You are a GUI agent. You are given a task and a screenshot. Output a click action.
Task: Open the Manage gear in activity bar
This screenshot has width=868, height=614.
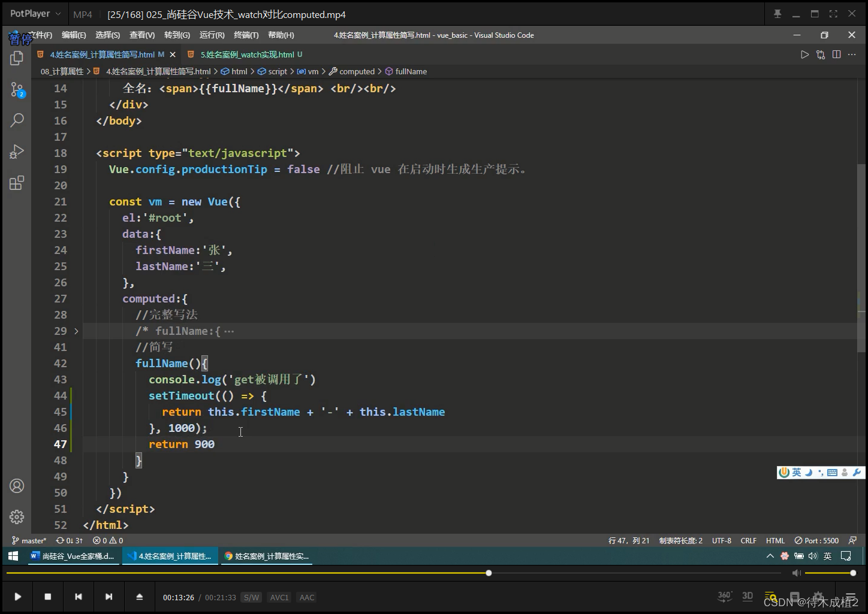click(x=17, y=516)
